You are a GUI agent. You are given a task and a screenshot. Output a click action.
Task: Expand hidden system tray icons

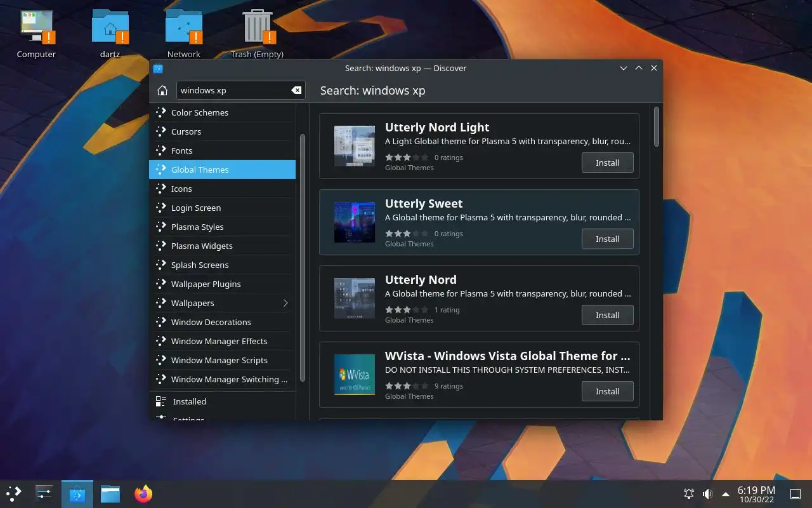coord(726,494)
